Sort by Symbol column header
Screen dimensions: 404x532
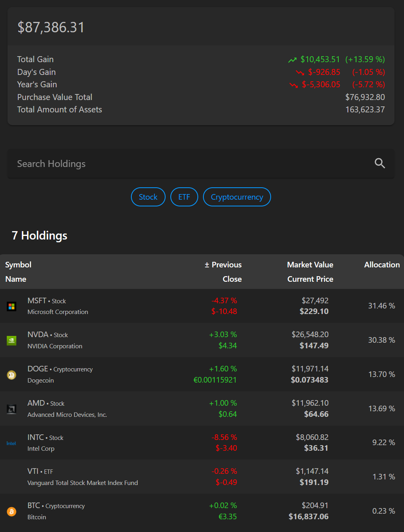pyautogui.click(x=18, y=265)
